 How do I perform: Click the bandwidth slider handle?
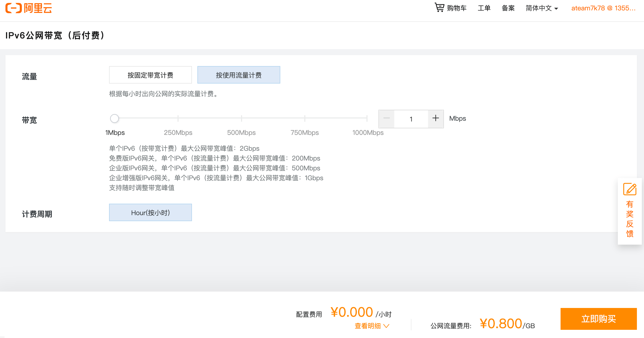[115, 118]
